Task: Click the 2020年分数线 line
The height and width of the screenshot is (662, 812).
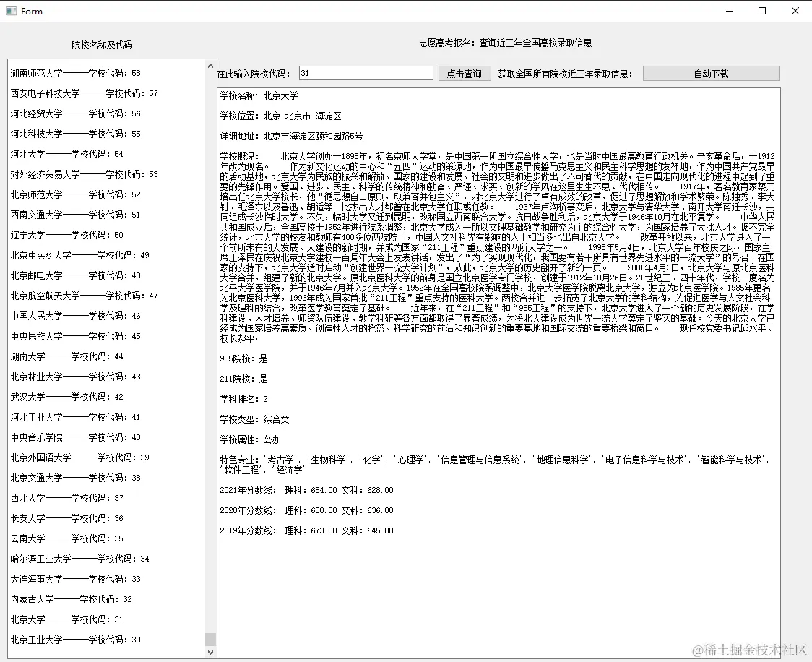Action: [306, 510]
